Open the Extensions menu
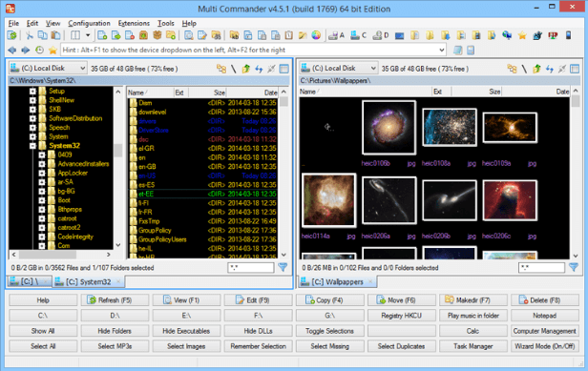 click(x=134, y=23)
